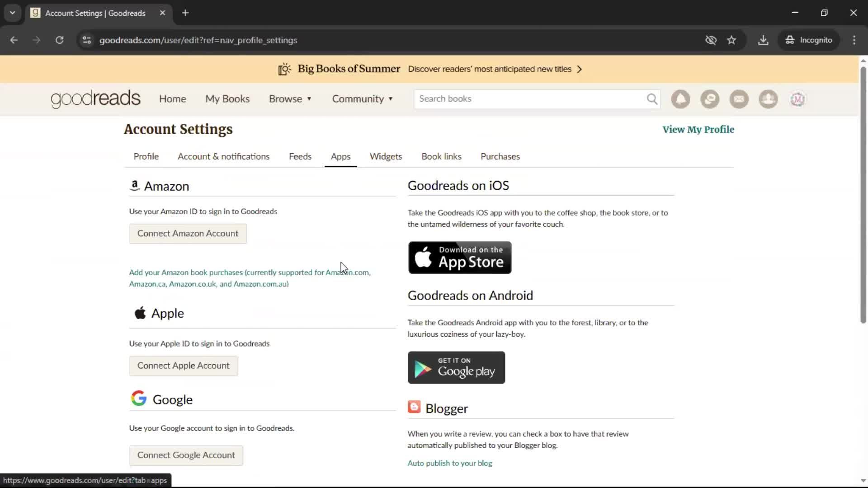This screenshot has height=488, width=868.
Task: Click the Google section heading
Action: tap(172, 400)
